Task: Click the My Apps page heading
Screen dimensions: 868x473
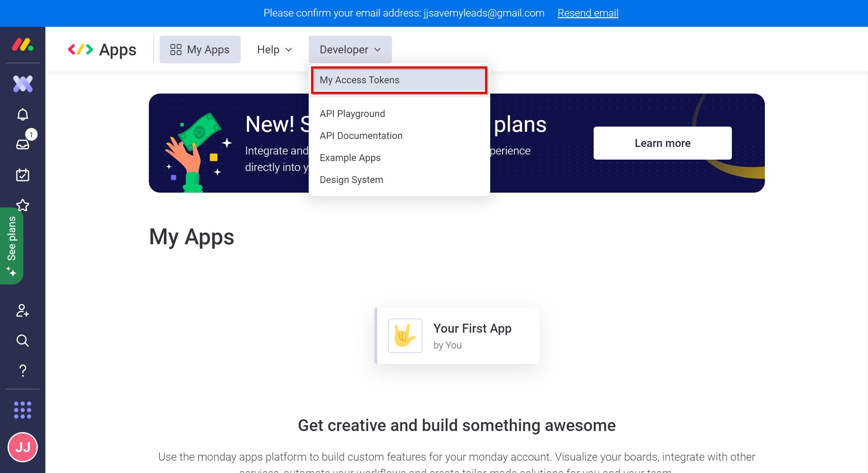Action: [x=191, y=237]
